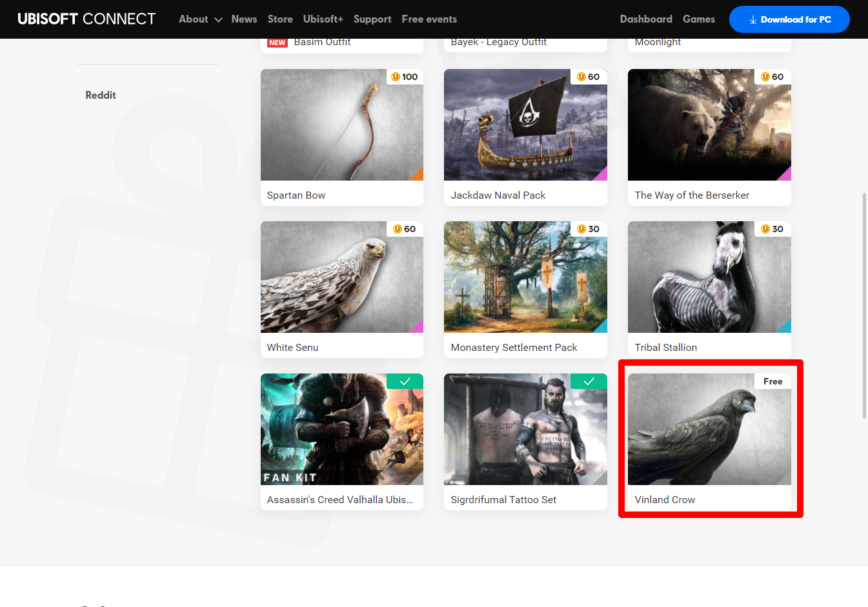Open the Vinland Crow reward image
The image size is (868, 607).
[709, 430]
